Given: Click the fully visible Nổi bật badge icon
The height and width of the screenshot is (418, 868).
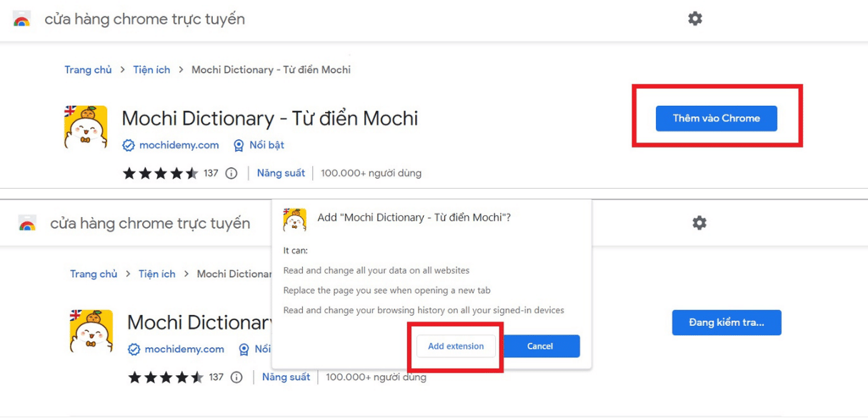Looking at the screenshot, I should coord(239,145).
